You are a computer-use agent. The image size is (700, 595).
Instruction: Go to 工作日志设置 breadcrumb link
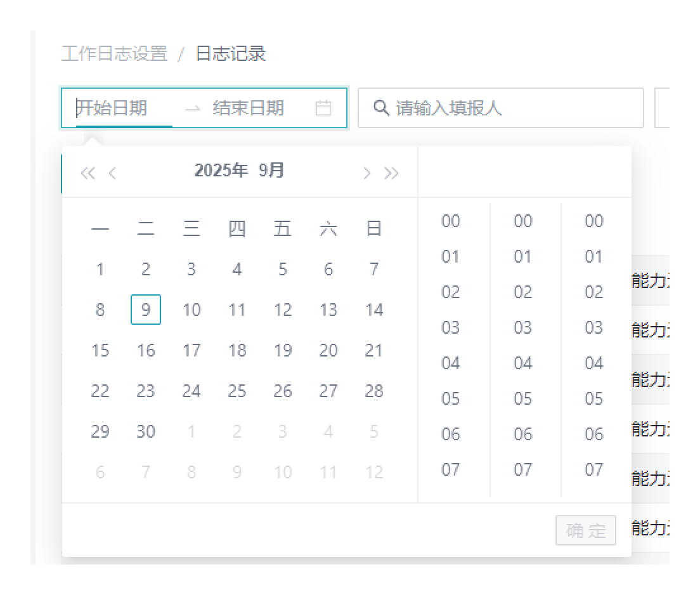click(114, 54)
